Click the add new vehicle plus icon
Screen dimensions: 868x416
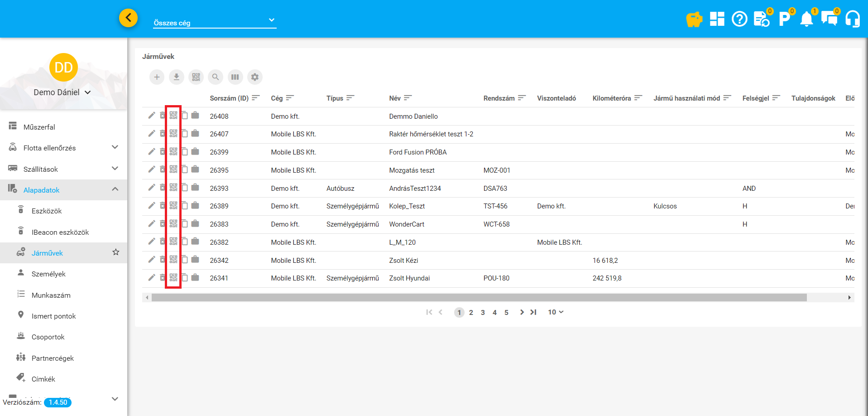[157, 77]
